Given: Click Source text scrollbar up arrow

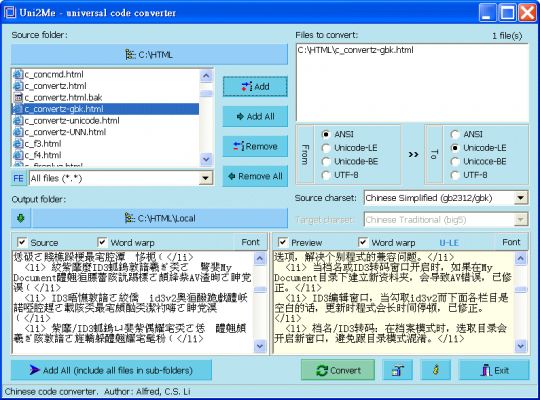Looking at the screenshot, I should point(260,258).
